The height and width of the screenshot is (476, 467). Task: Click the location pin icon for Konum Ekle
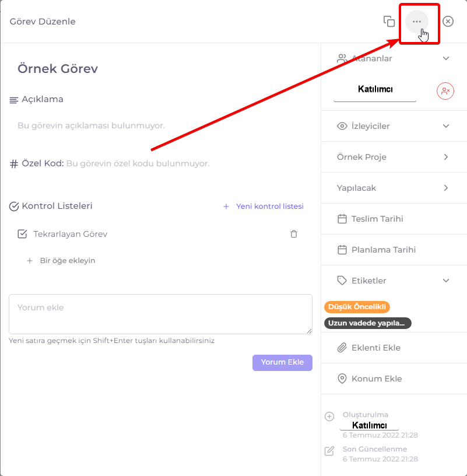(x=342, y=379)
